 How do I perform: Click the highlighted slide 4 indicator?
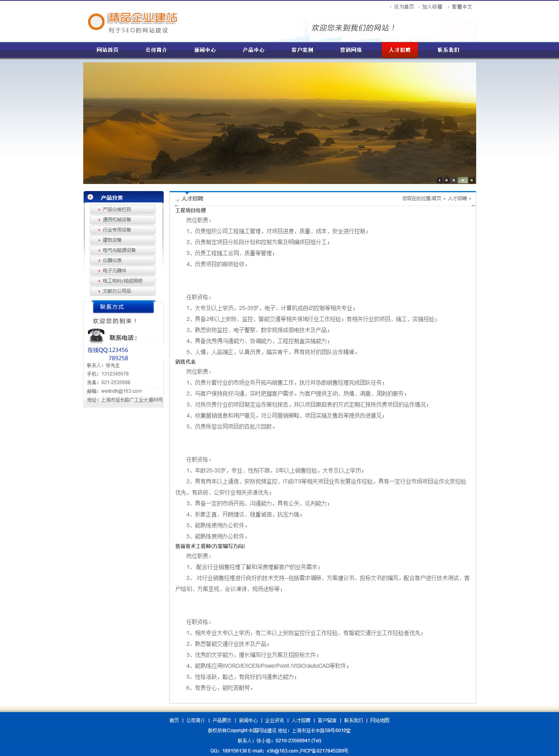tap(462, 180)
